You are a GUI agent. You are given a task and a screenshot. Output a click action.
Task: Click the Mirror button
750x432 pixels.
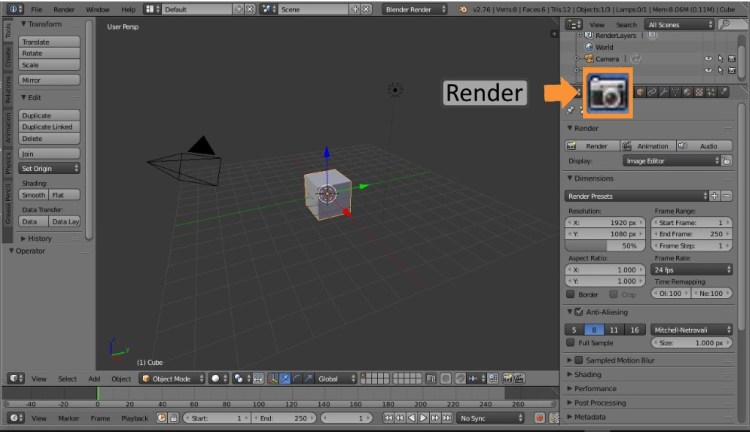[x=49, y=80]
